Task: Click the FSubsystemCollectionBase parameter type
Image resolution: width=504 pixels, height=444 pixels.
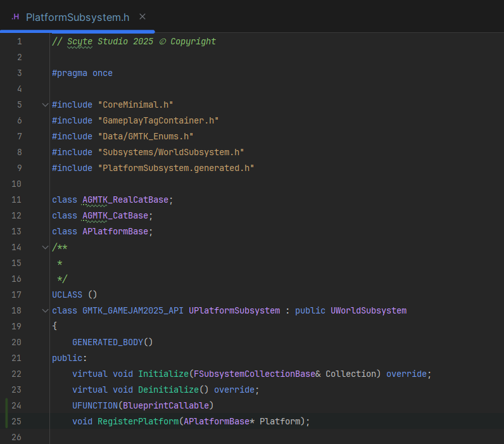Action: tap(255, 374)
